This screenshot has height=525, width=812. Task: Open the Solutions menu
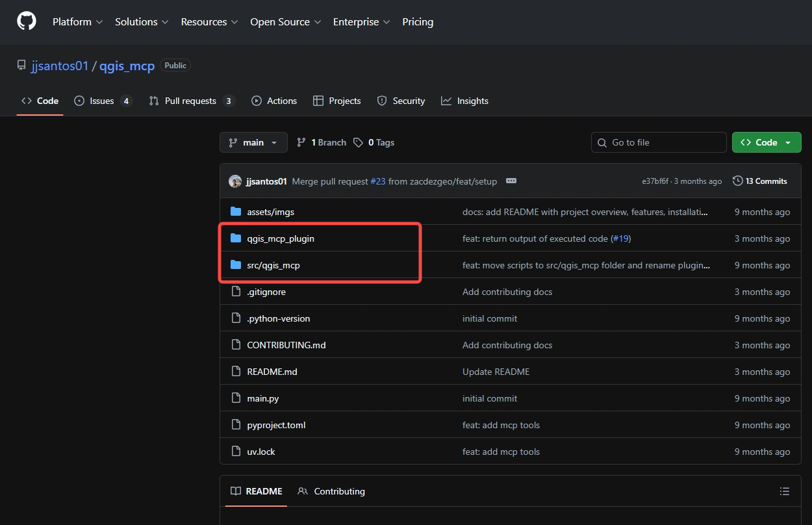pyautogui.click(x=142, y=21)
